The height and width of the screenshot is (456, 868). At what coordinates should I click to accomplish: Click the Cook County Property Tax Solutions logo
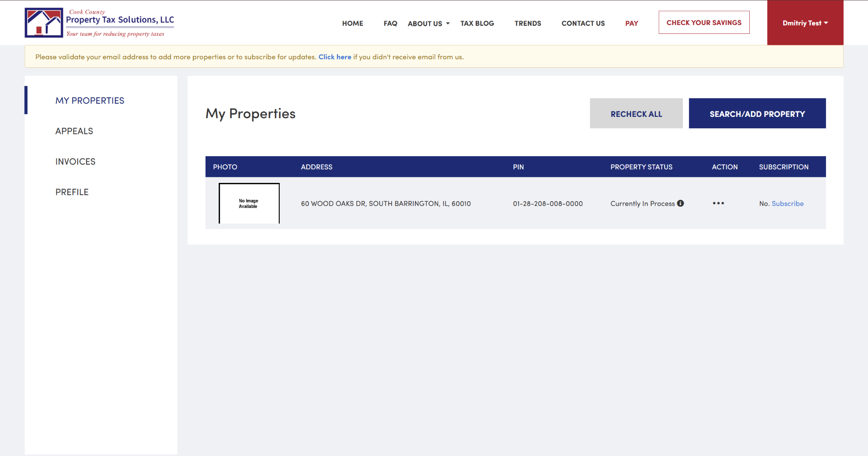99,23
